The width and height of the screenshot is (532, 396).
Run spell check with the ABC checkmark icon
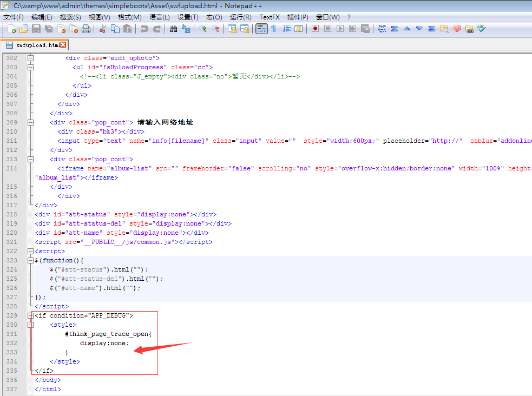click(x=482, y=29)
